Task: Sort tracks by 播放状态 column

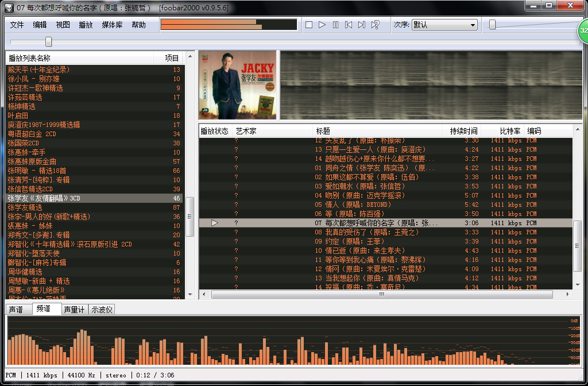Action: (215, 131)
